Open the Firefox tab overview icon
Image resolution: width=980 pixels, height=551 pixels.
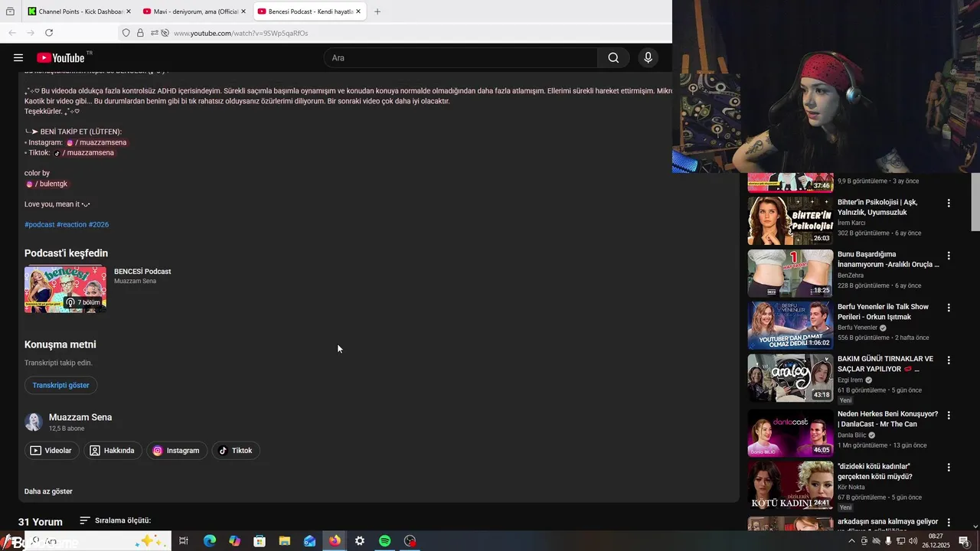click(x=10, y=11)
